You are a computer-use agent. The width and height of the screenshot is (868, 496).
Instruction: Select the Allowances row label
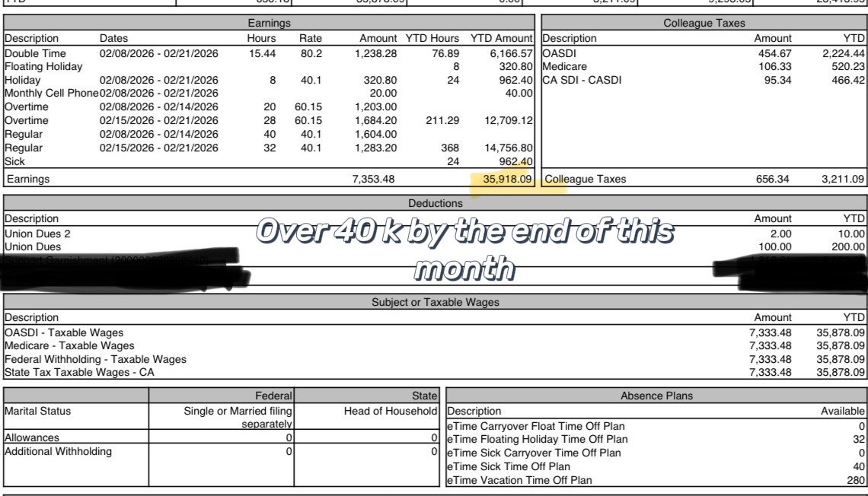coord(31,437)
